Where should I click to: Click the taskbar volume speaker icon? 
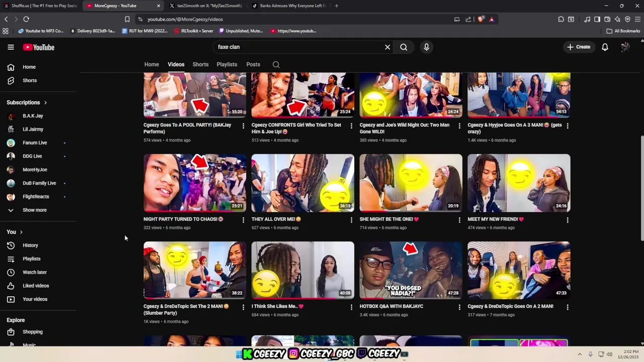[x=609, y=354]
